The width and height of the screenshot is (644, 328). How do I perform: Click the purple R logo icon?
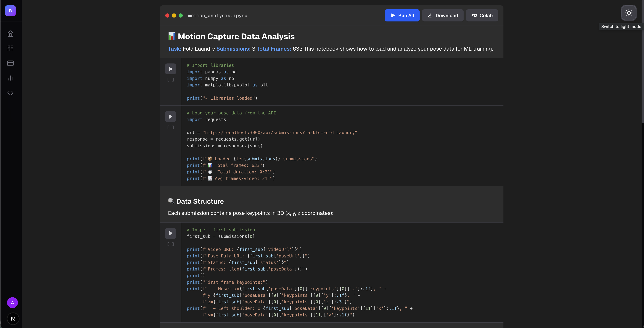tap(10, 11)
